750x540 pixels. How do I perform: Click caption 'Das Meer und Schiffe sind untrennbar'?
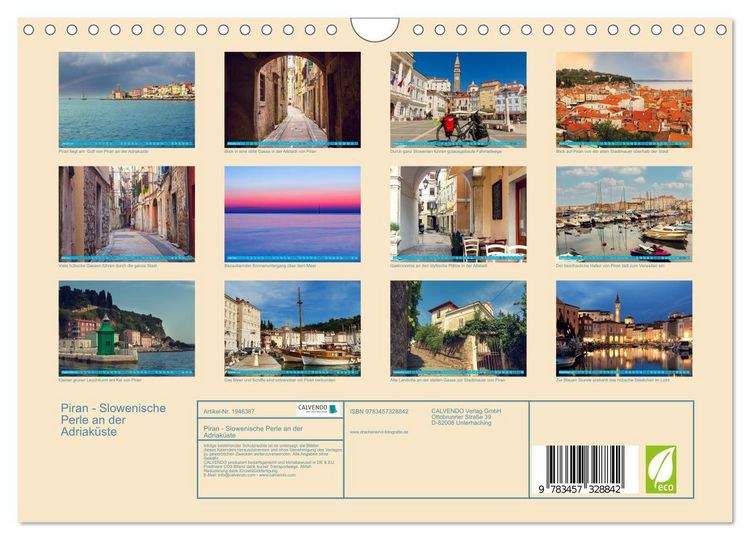tap(279, 380)
